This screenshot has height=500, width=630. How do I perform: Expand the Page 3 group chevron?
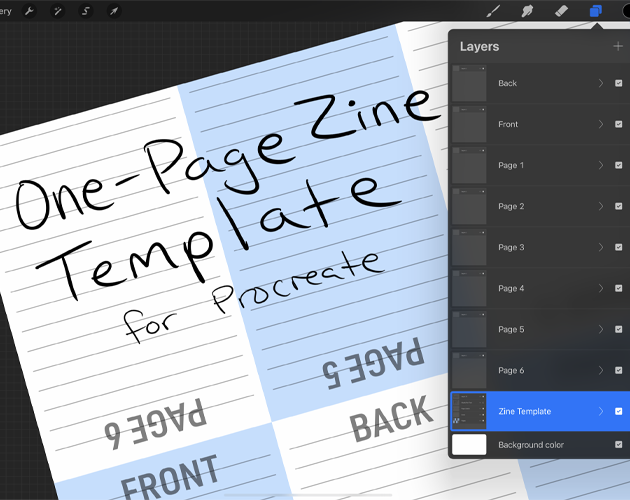tap(601, 247)
